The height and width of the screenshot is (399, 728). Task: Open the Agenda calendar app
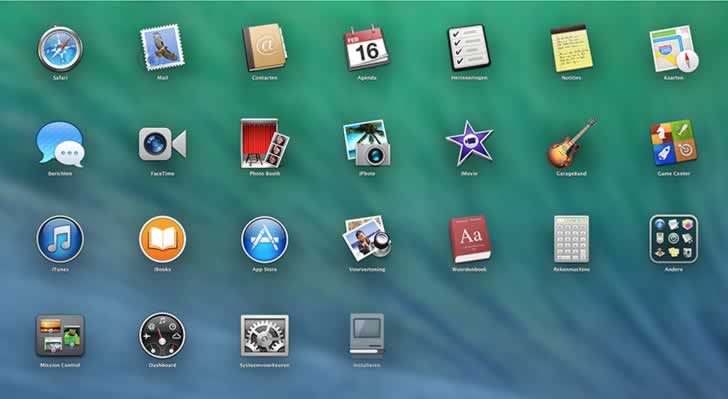[366, 48]
